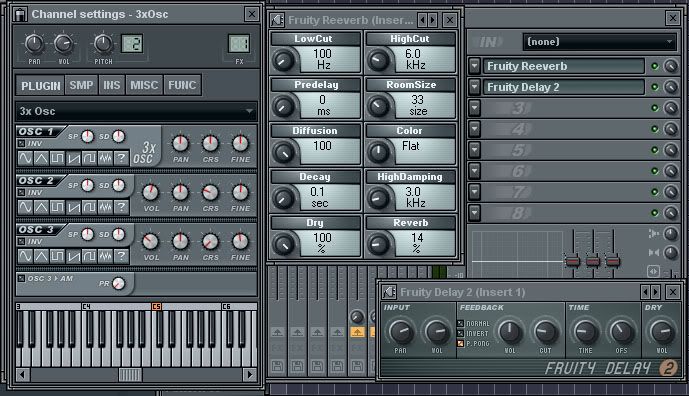The width and height of the screenshot is (689, 396).
Task: Click the FX track number display
Action: point(239,44)
